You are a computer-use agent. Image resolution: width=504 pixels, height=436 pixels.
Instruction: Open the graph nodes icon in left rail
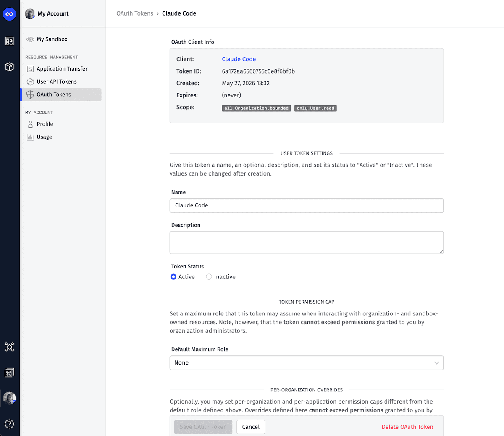(9, 347)
